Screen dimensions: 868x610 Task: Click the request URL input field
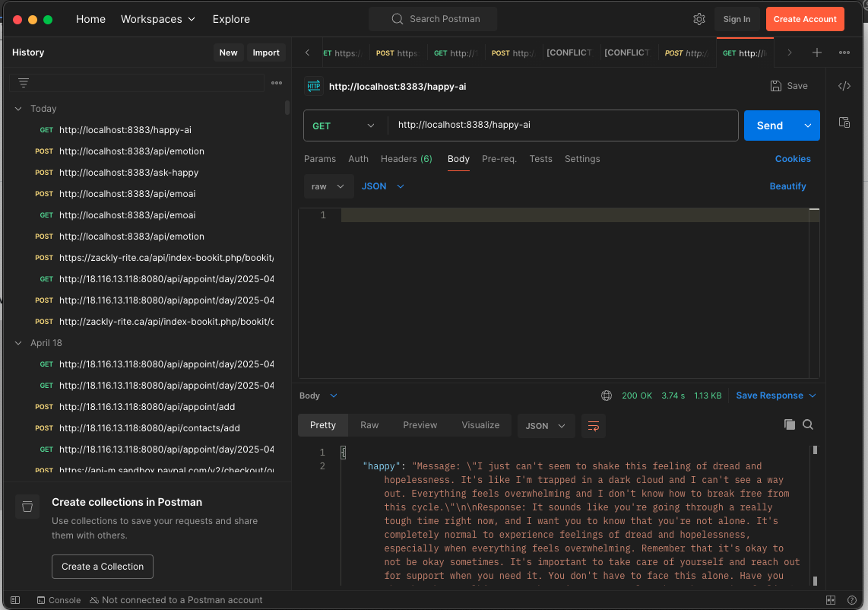pyautogui.click(x=563, y=125)
